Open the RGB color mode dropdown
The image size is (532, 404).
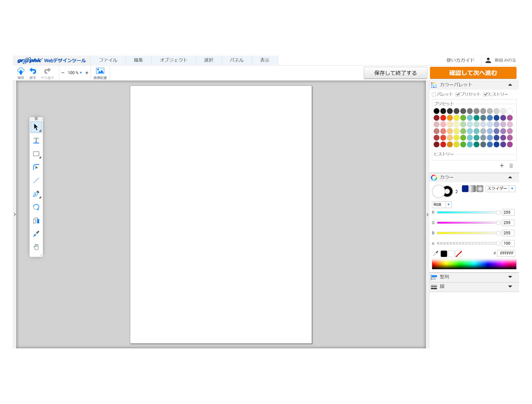tap(441, 205)
